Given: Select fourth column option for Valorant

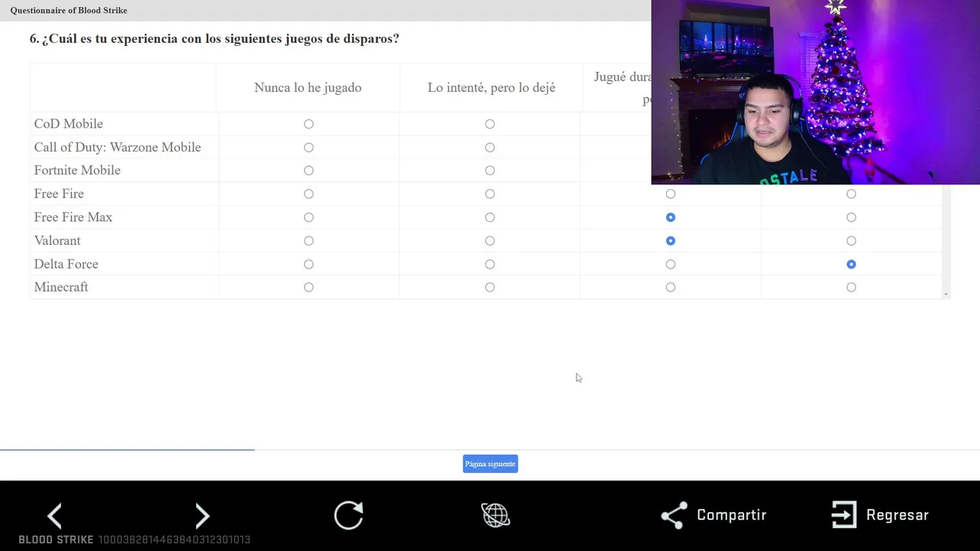Looking at the screenshot, I should [851, 241].
